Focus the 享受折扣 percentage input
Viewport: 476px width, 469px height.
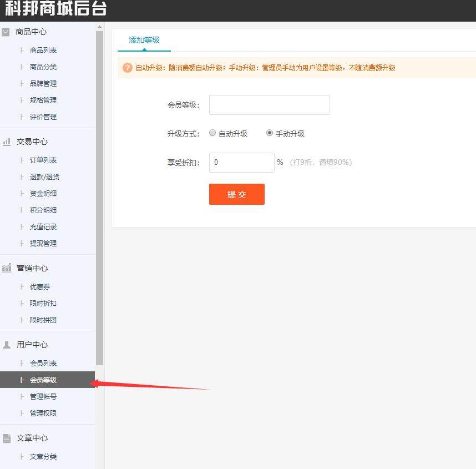click(242, 163)
